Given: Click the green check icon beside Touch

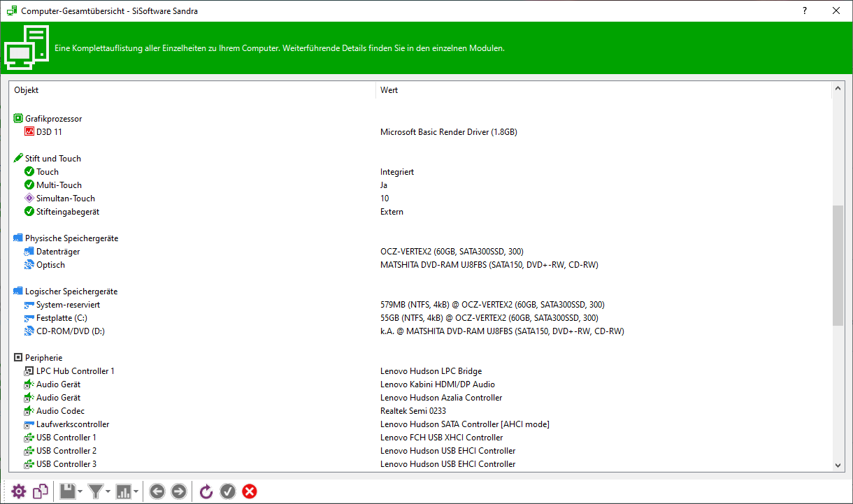Looking at the screenshot, I should pyautogui.click(x=29, y=172).
